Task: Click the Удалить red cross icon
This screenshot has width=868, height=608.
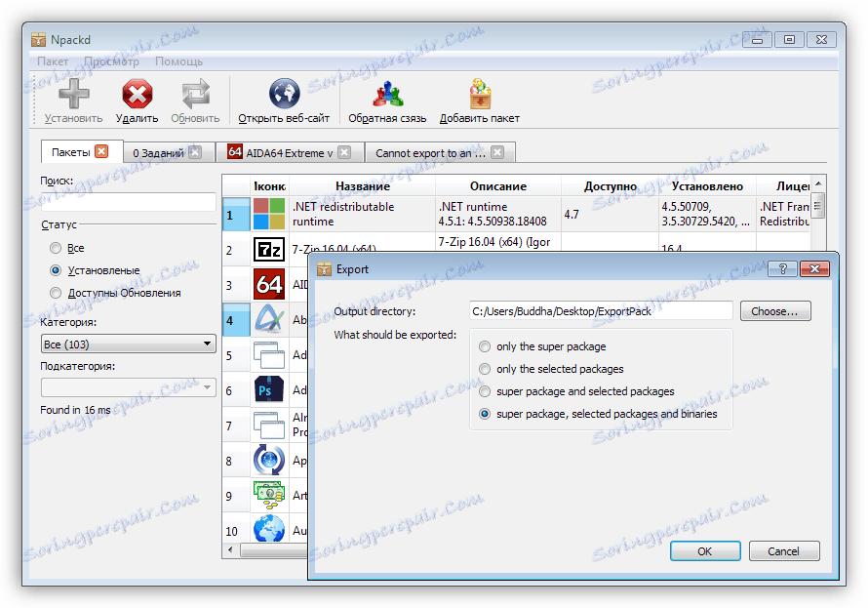Action: coord(137,93)
